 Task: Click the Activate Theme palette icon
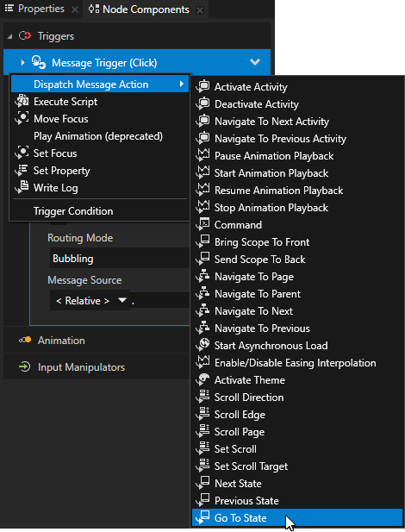203,379
